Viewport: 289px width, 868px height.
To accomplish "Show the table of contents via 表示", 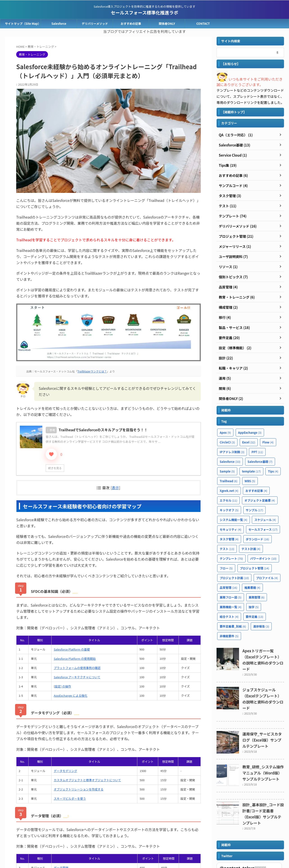I will 115,488.
